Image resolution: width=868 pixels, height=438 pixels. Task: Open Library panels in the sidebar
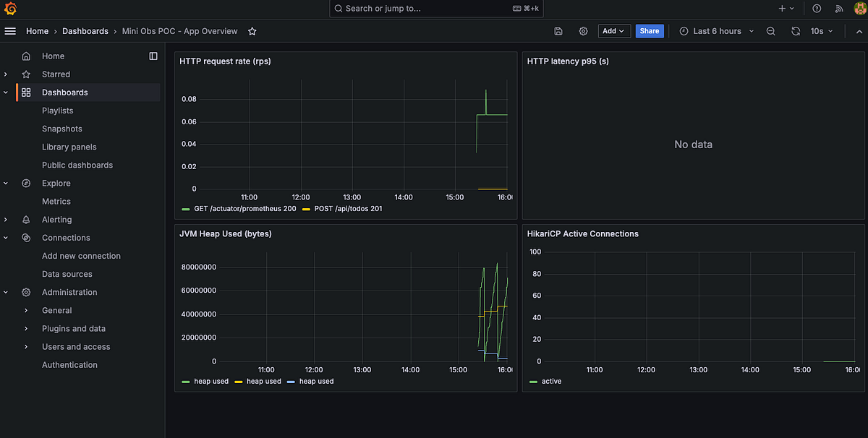pos(69,147)
